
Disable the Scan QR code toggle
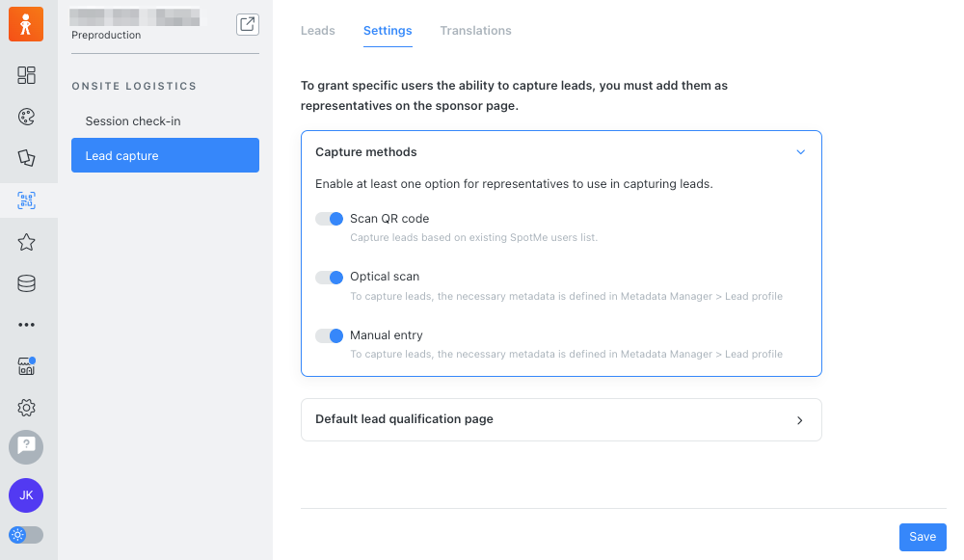point(329,219)
